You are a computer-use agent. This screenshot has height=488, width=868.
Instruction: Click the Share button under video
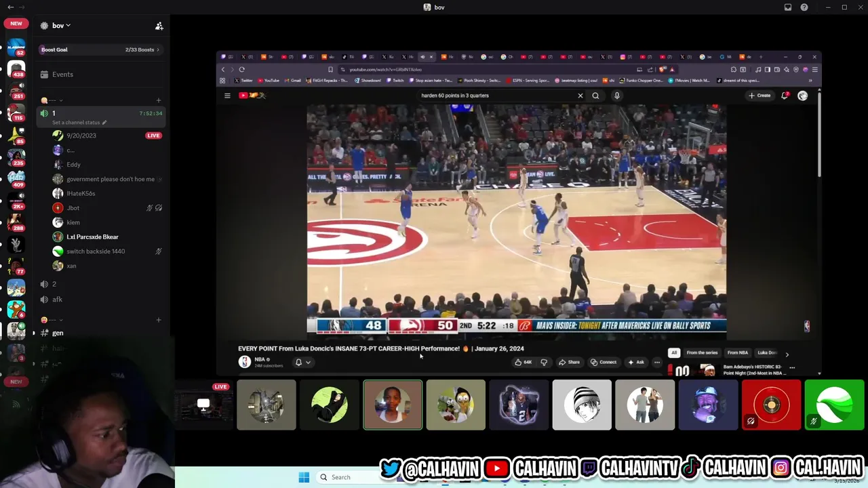[x=570, y=363]
